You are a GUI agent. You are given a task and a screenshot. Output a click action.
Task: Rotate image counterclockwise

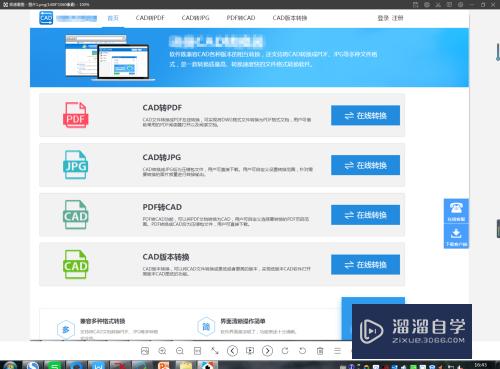(x=302, y=351)
